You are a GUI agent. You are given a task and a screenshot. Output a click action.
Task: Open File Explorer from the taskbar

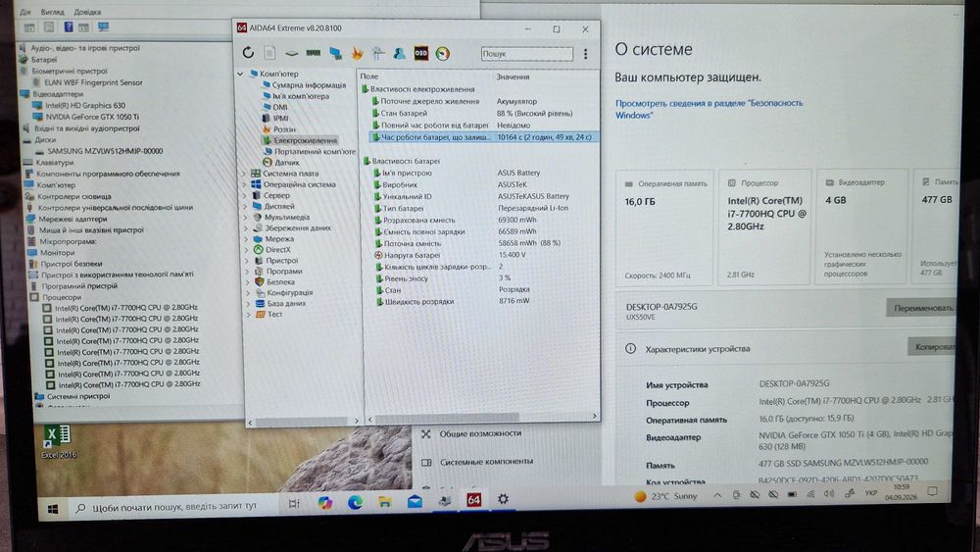click(x=385, y=501)
